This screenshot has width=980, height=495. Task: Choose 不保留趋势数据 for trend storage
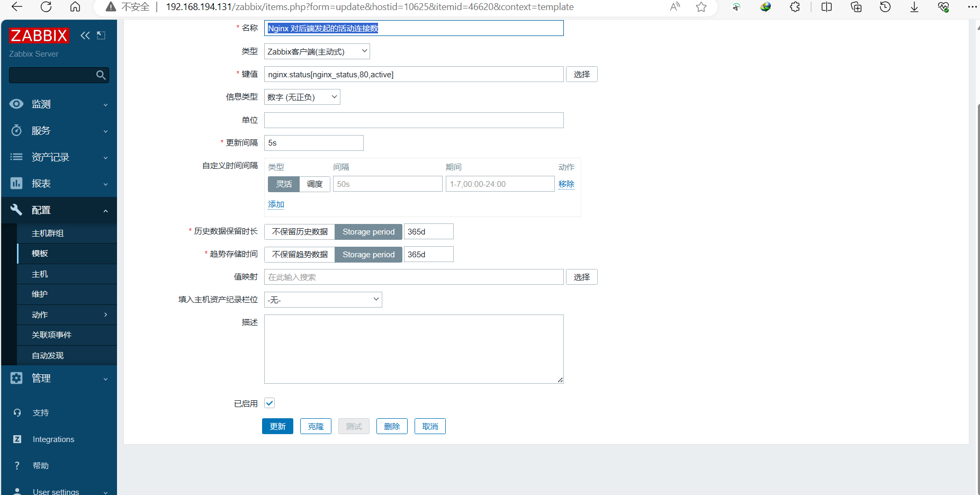point(300,255)
